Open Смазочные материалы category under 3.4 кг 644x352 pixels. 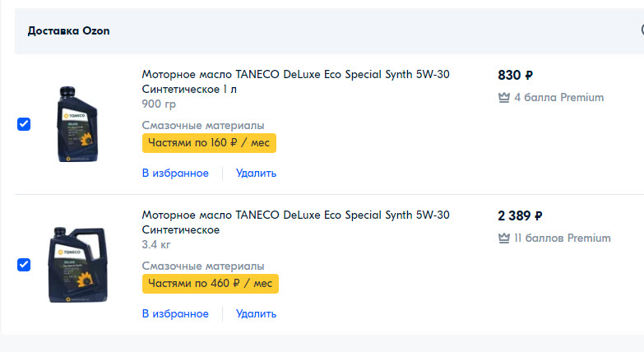click(x=203, y=266)
